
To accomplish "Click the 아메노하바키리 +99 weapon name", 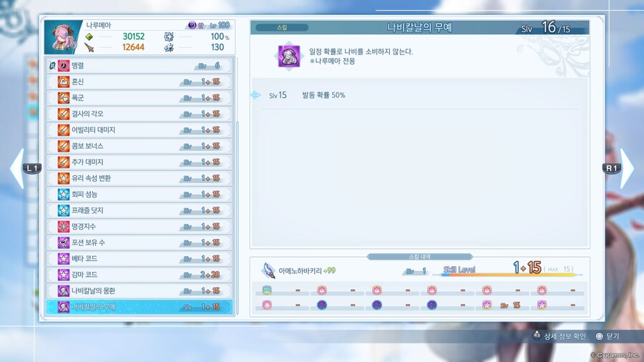I will click(307, 271).
